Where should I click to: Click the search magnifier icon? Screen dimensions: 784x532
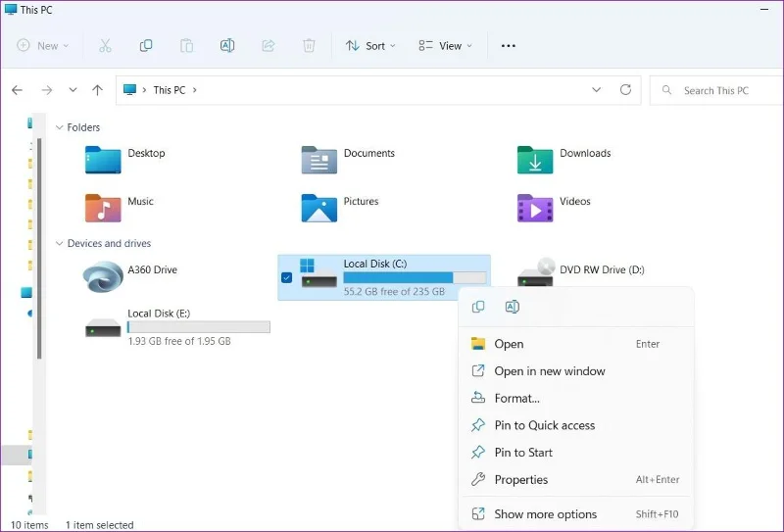[666, 90]
